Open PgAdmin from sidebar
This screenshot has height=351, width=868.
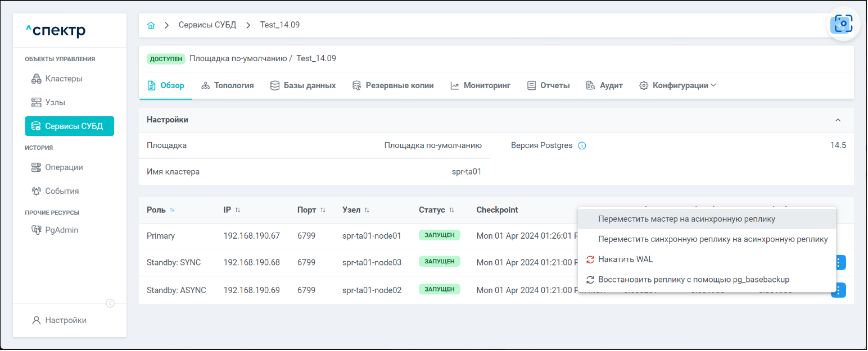[x=61, y=230]
